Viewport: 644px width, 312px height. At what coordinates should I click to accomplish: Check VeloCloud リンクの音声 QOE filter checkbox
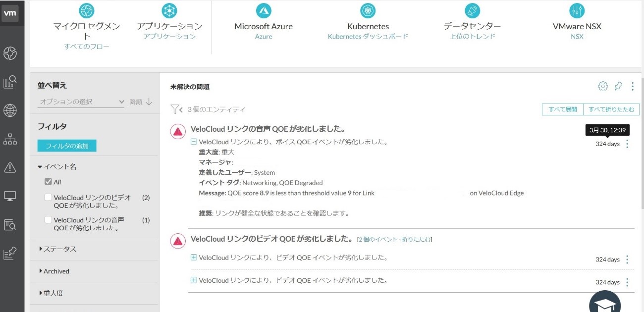[48, 219]
